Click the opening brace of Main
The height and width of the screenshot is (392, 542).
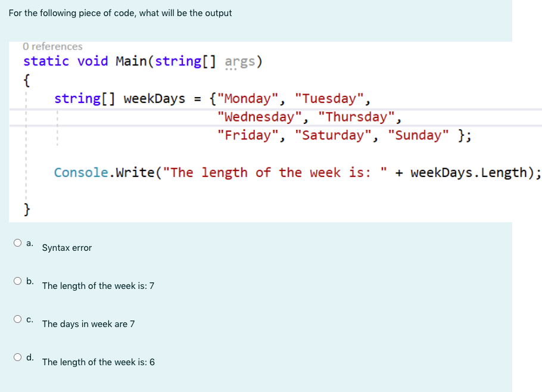pos(26,80)
